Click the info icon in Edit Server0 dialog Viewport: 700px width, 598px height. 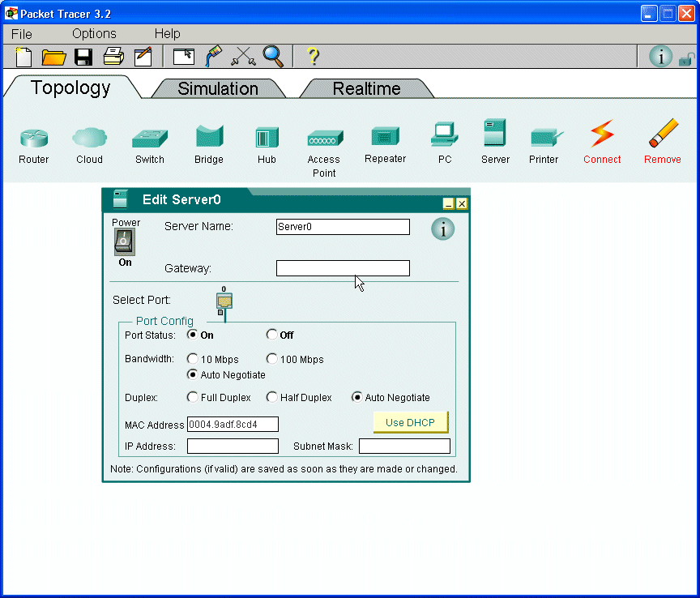point(443,229)
